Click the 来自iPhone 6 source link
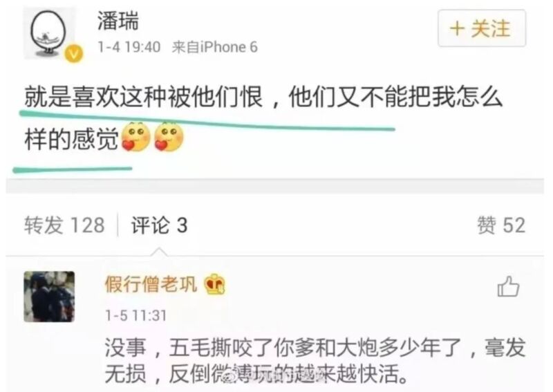Viewport: 553px width, 392px height. [214, 47]
